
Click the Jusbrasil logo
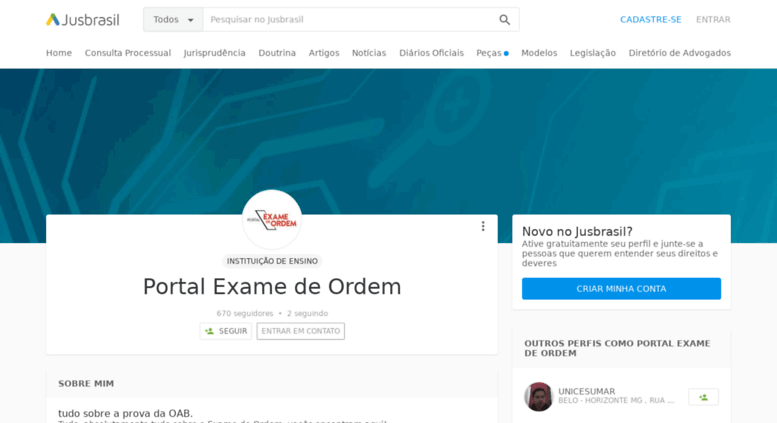pos(83,20)
